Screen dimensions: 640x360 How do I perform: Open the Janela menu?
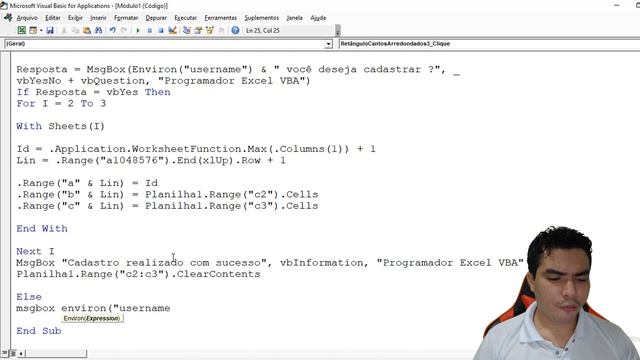(x=294, y=18)
